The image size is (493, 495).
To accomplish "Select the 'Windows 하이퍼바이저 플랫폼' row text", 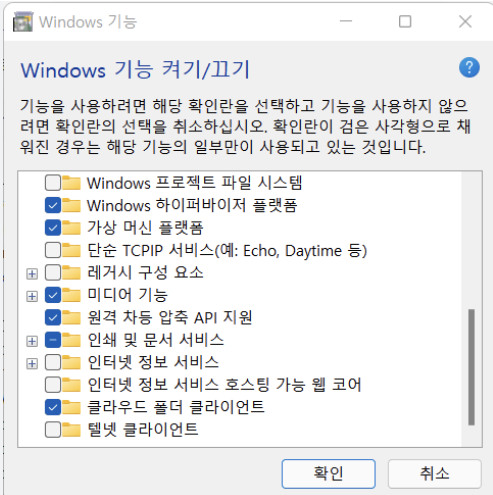I will 192,205.
